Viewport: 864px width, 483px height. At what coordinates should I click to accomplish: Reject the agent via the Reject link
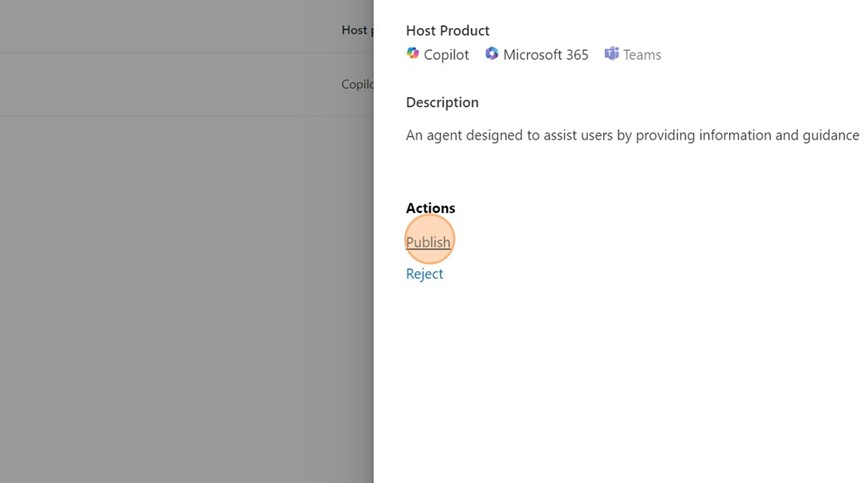[x=424, y=274]
